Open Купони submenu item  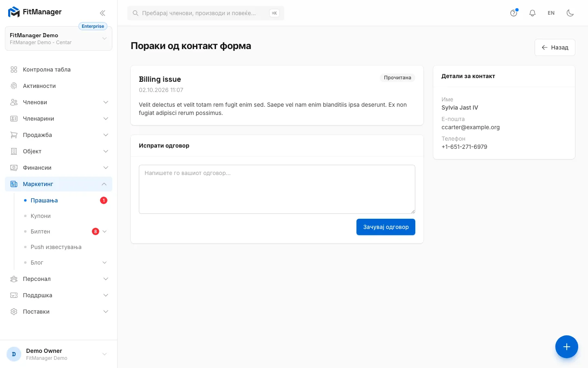tap(65, 216)
